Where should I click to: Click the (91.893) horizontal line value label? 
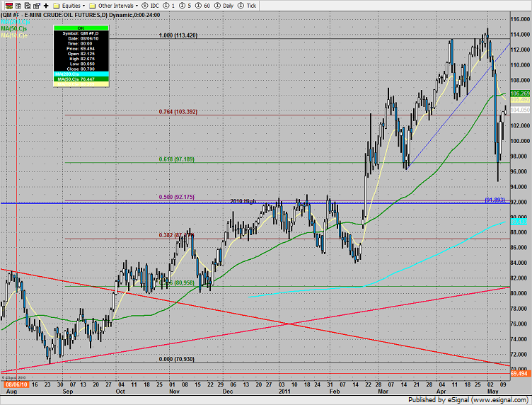click(x=495, y=200)
